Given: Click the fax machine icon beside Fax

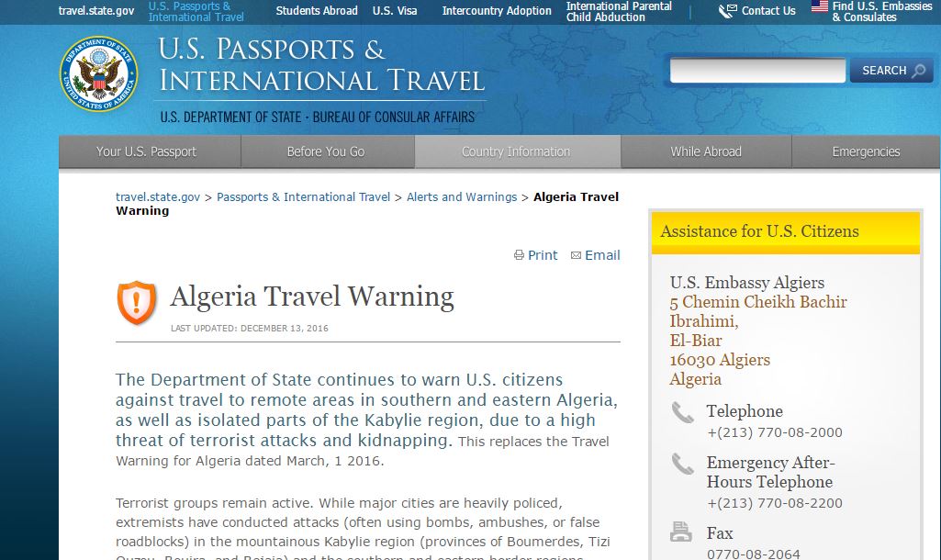Looking at the screenshot, I should pyautogui.click(x=681, y=532).
